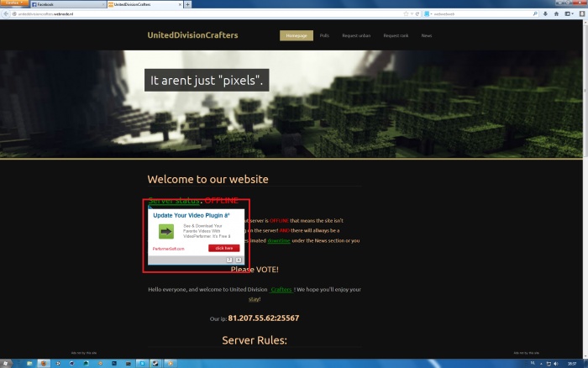Click the taskbar clock
Screen dimensions: 588x368
(x=572, y=364)
